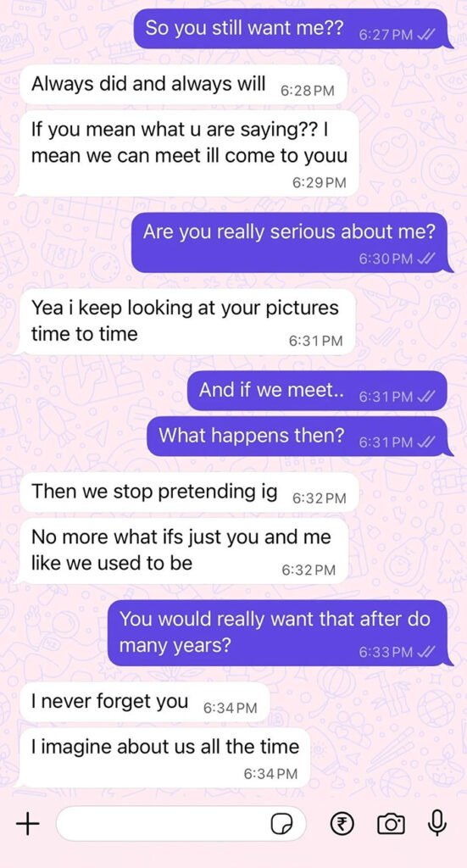The width and height of the screenshot is (467, 868).
Task: Tap the "I never forget you" message
Action: (x=144, y=702)
